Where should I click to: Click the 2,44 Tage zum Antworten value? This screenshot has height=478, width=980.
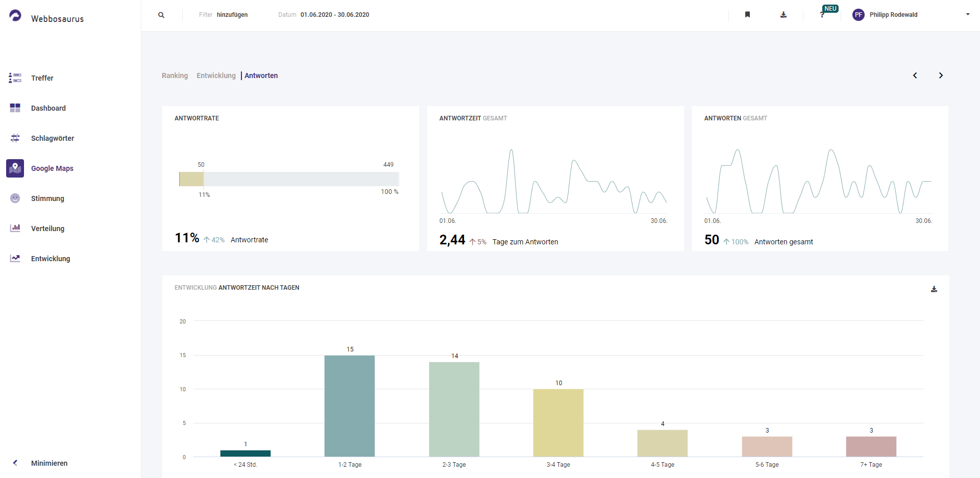click(452, 240)
